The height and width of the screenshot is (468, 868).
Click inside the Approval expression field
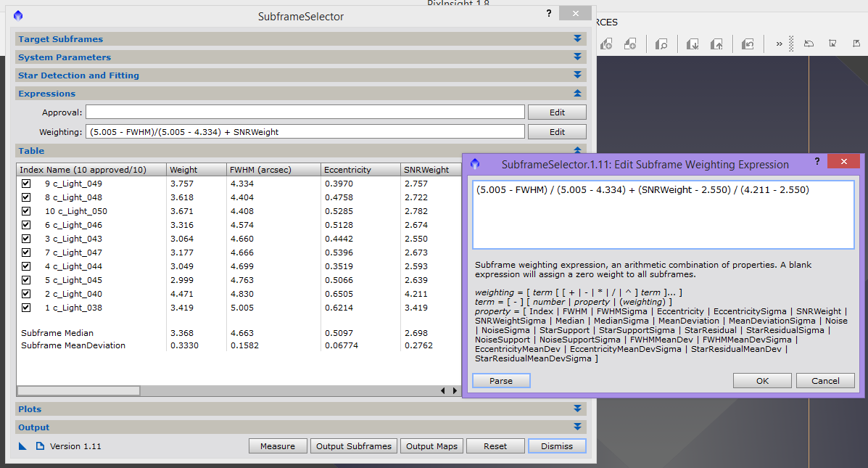pos(305,112)
